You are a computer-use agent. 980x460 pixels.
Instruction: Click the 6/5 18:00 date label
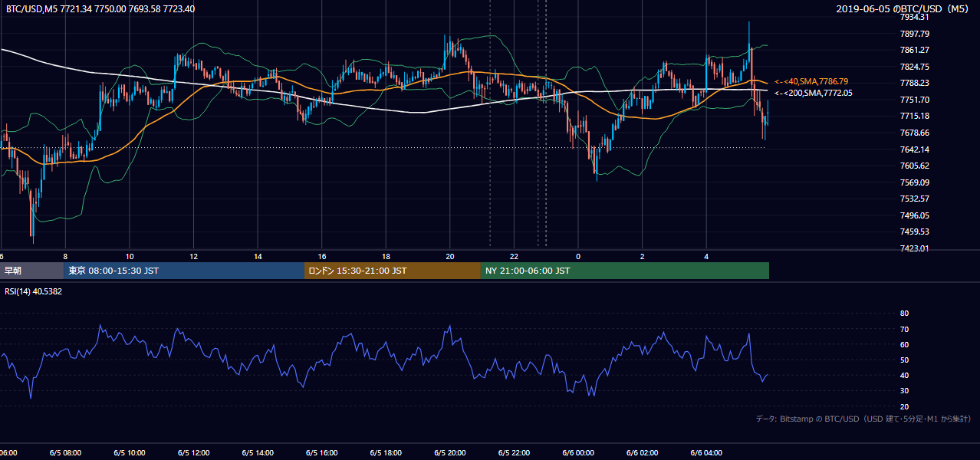coord(386,453)
